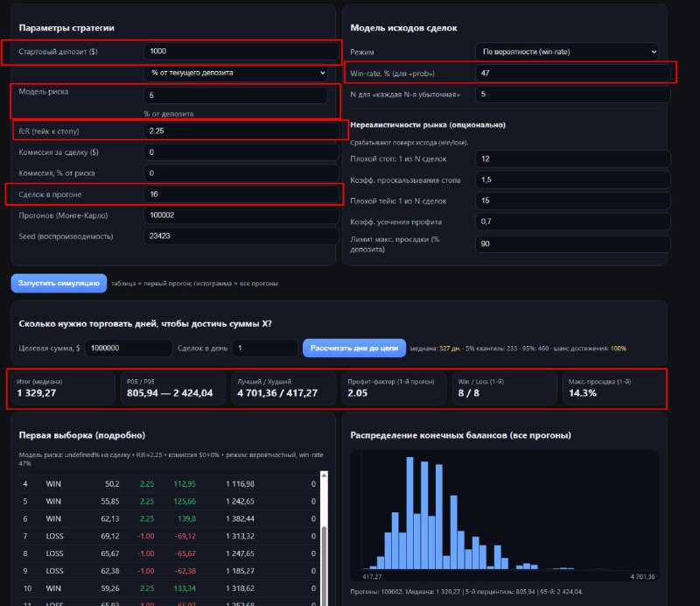Focus the Seed (воспроизводимость) field
Screen dimensions: 700x606
click(x=241, y=236)
